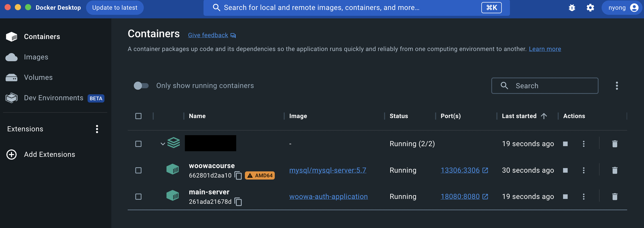644x228 pixels.
Task: Open the nyong account menu
Action: point(622,8)
